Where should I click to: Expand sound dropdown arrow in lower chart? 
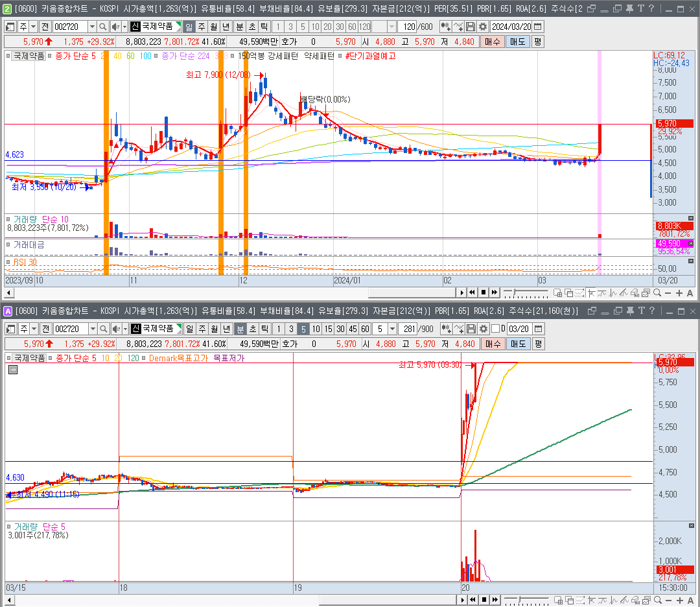point(126,329)
